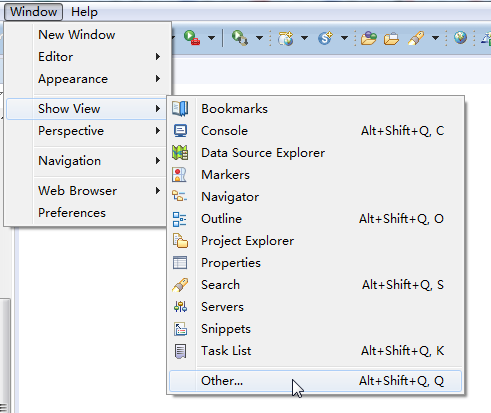The image size is (491, 413).
Task: Show the Project Explorer view
Action: point(315,241)
